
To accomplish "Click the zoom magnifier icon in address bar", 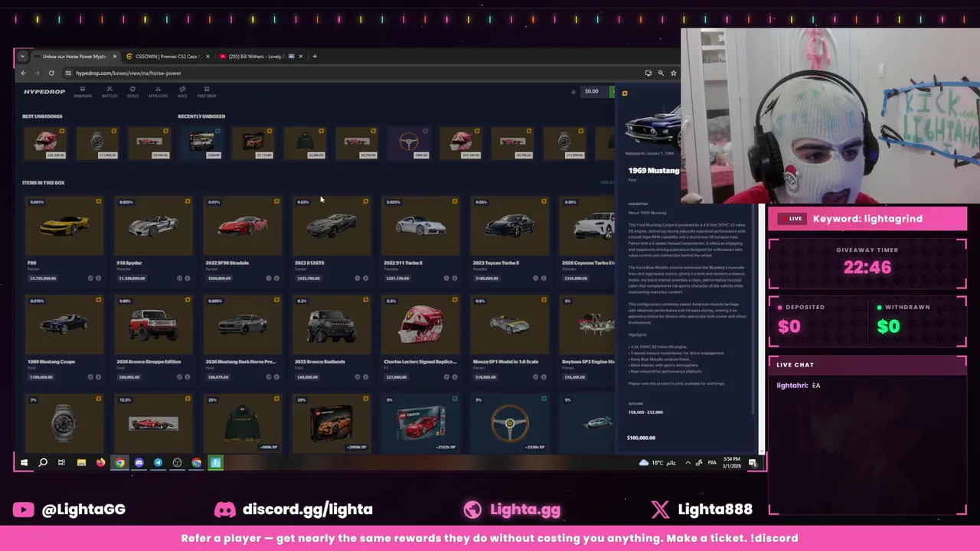I will [661, 73].
